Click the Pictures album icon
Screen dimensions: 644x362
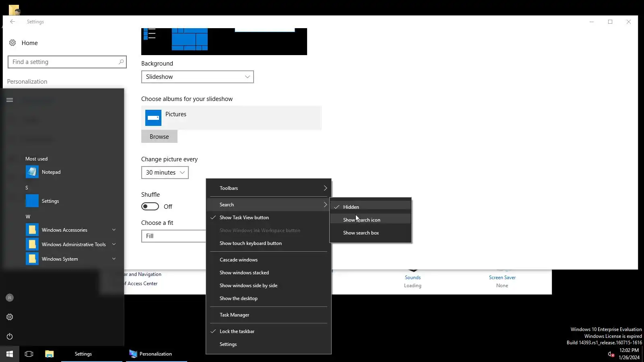pos(153,117)
